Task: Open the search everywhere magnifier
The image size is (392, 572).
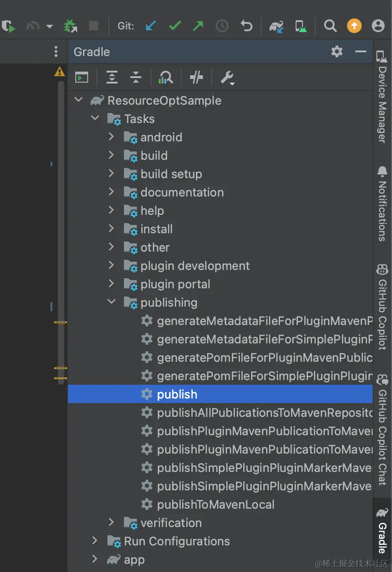Action: [330, 26]
